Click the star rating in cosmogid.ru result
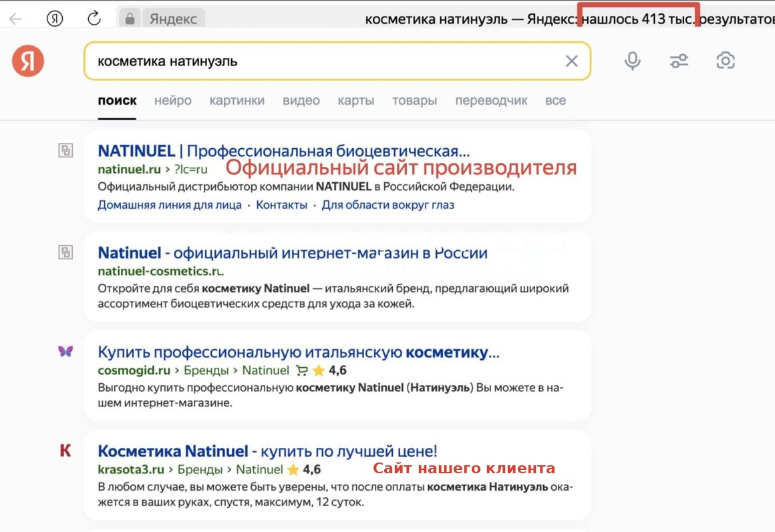The height and width of the screenshot is (532, 775). click(x=329, y=370)
